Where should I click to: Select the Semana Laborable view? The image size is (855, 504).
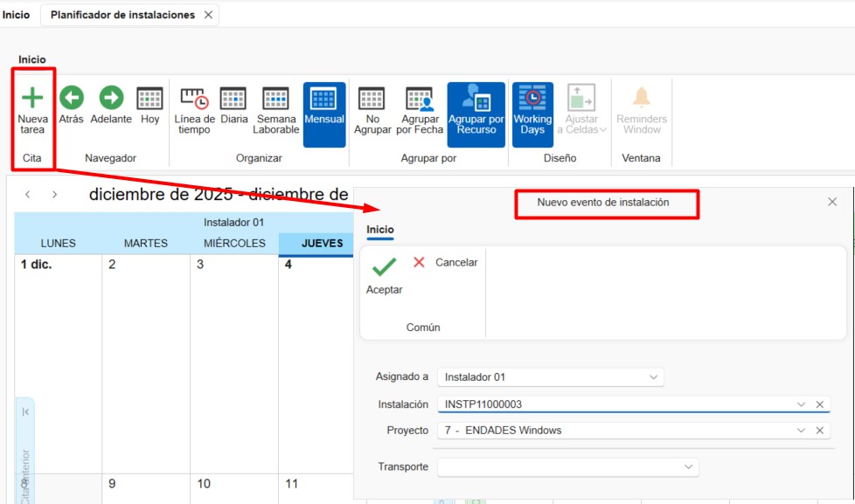[275, 99]
